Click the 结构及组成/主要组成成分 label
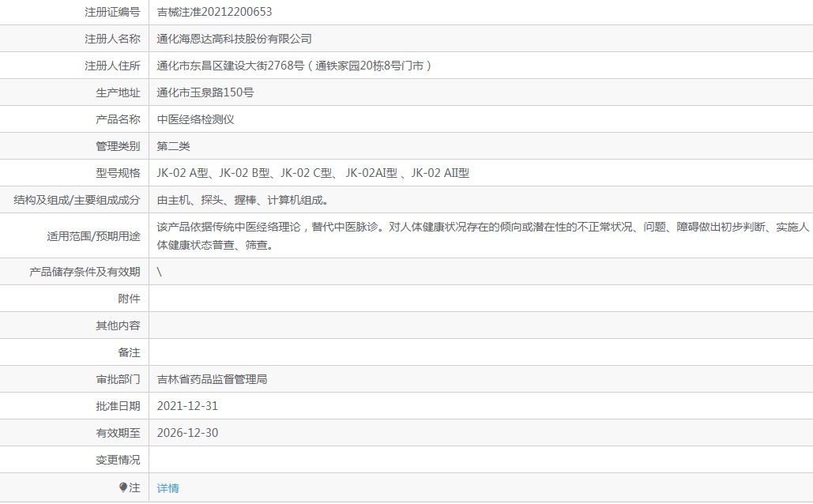 point(77,200)
